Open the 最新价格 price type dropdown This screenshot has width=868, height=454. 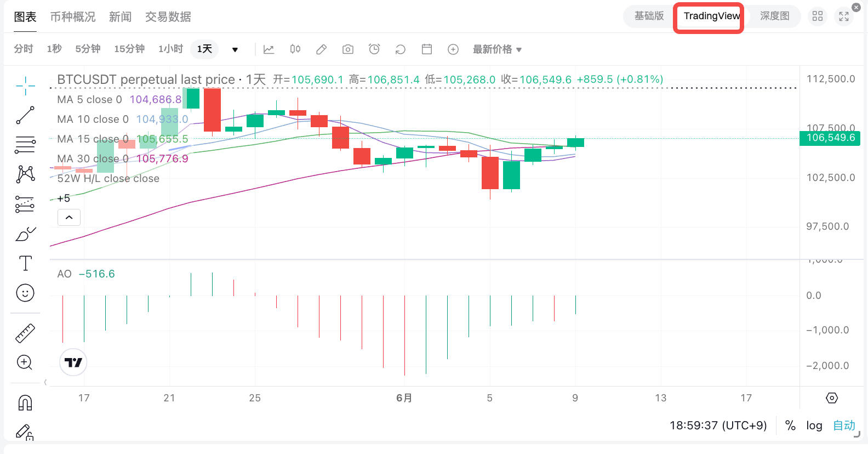click(497, 49)
